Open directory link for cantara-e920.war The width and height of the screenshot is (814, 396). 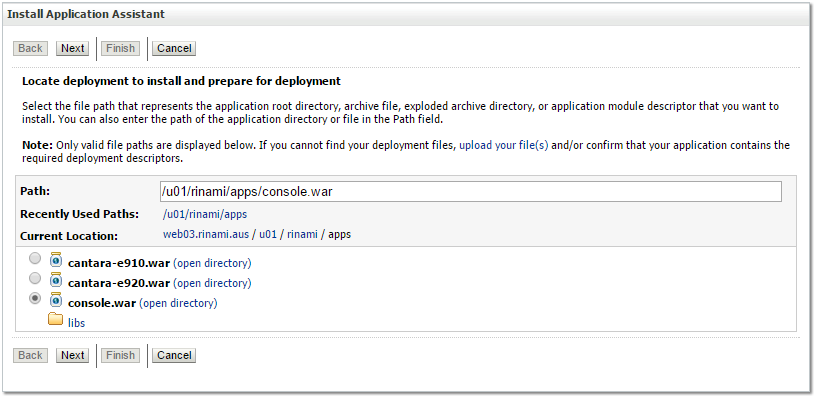point(212,283)
